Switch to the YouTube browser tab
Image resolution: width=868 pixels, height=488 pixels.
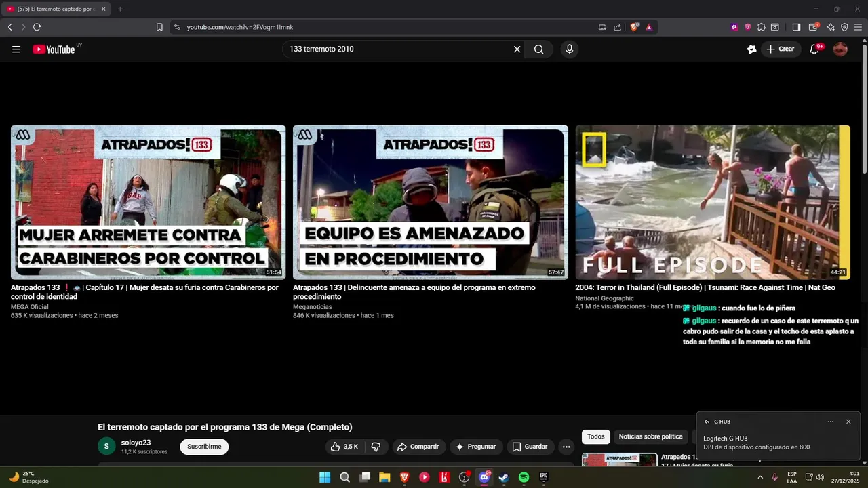click(54, 9)
